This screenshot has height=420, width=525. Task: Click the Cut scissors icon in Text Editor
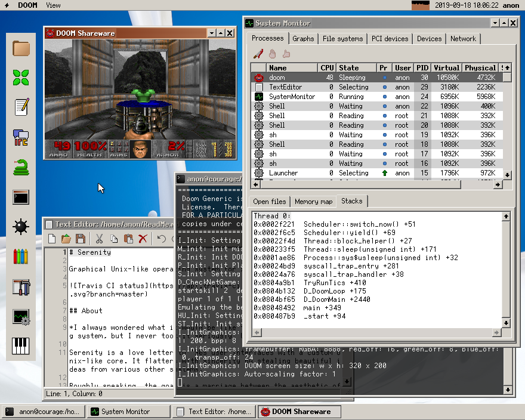pyautogui.click(x=98, y=239)
